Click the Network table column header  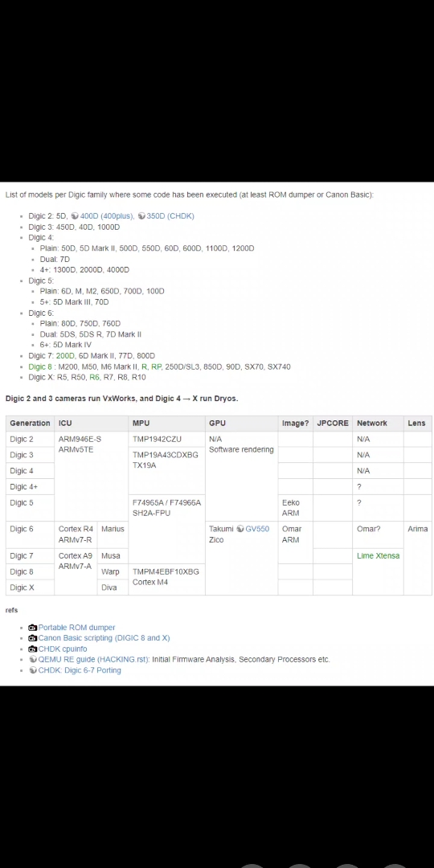click(372, 424)
